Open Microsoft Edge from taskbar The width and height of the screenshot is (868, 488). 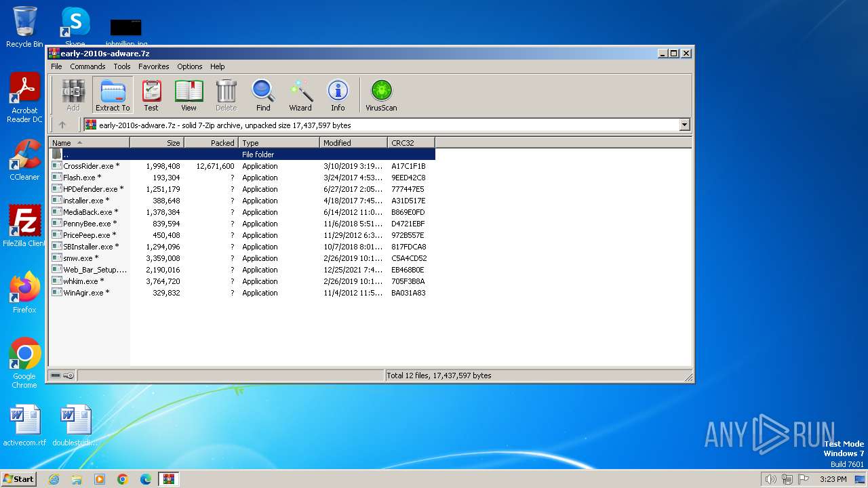[146, 479]
